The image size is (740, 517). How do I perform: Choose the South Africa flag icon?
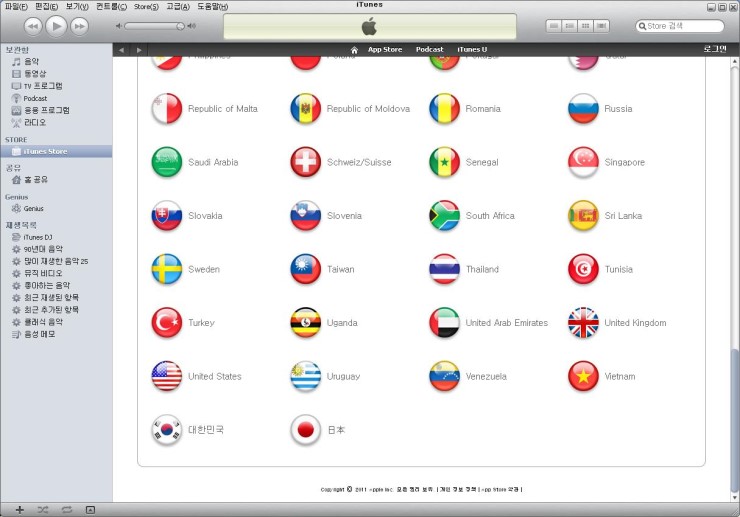click(x=444, y=216)
